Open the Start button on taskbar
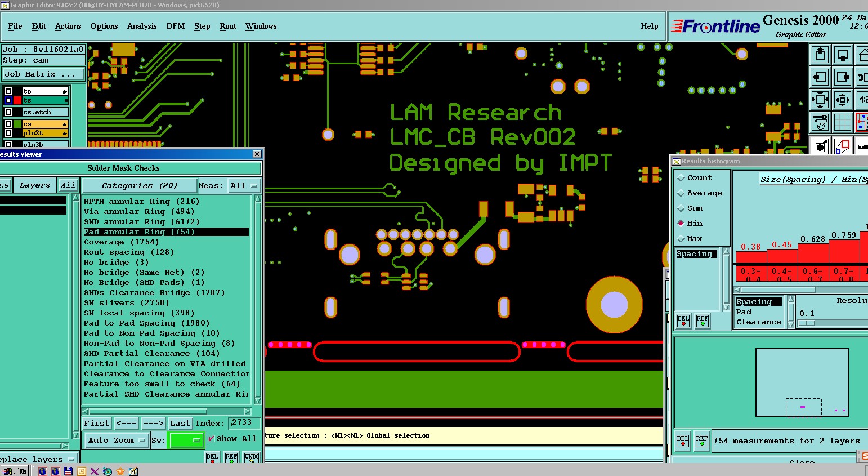The width and height of the screenshot is (868, 476). click(15, 471)
